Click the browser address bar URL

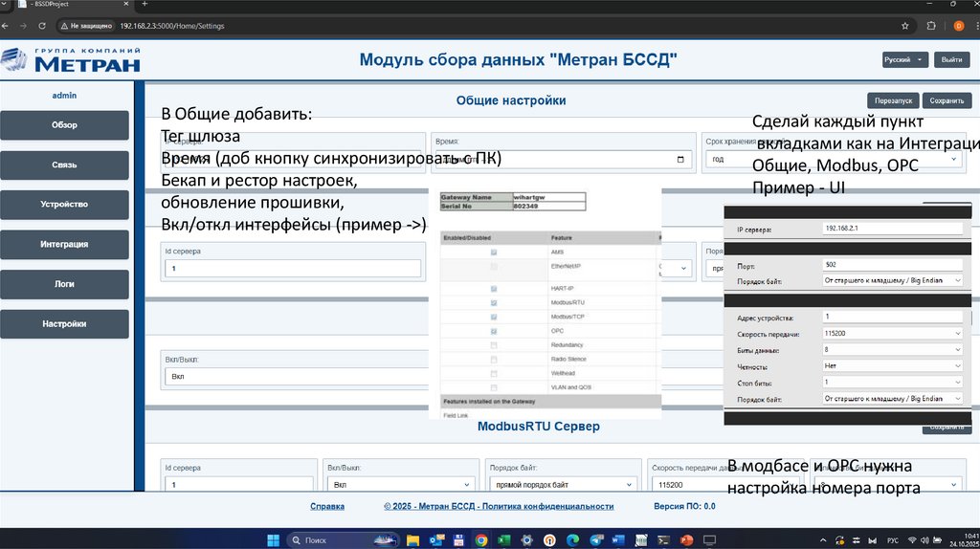(x=172, y=26)
